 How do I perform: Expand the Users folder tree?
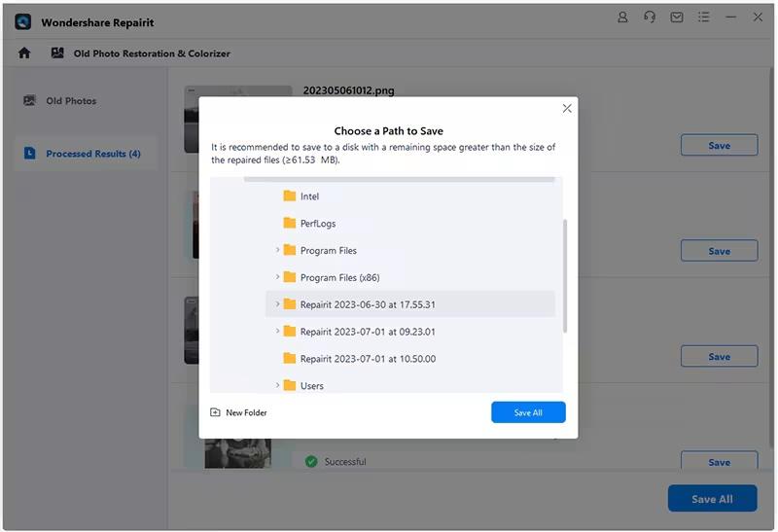coord(277,385)
